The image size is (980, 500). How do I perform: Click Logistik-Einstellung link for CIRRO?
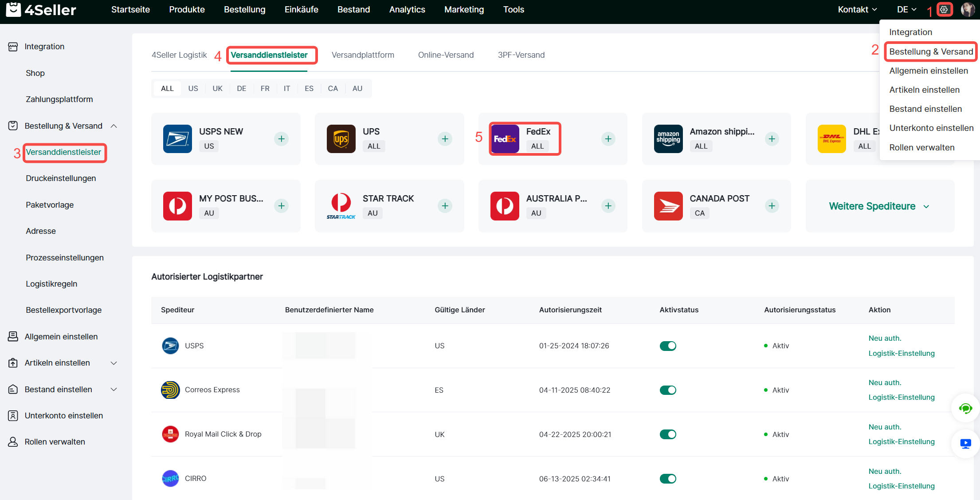tap(901, 486)
